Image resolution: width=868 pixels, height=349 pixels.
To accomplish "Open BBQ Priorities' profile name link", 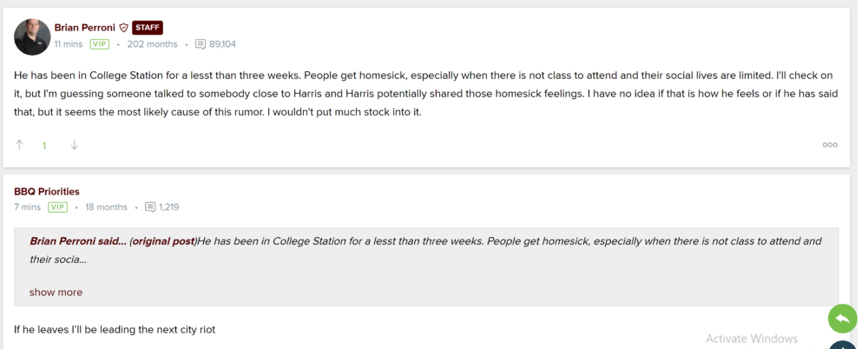I will pyautogui.click(x=47, y=191).
